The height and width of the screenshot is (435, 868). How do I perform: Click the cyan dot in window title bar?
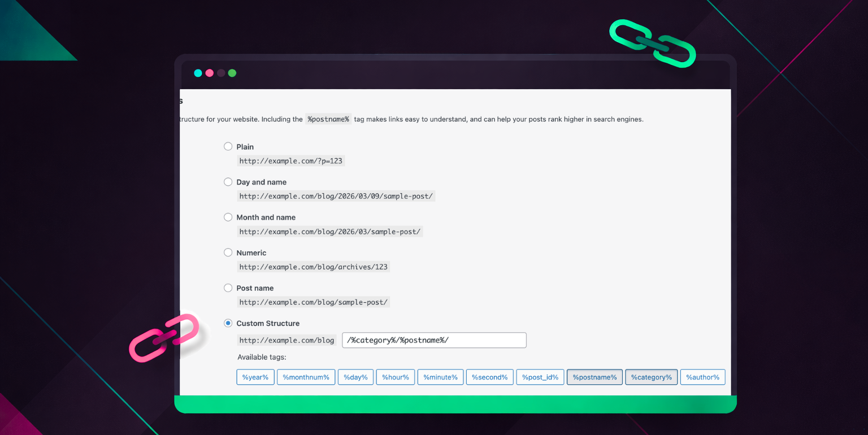point(198,73)
